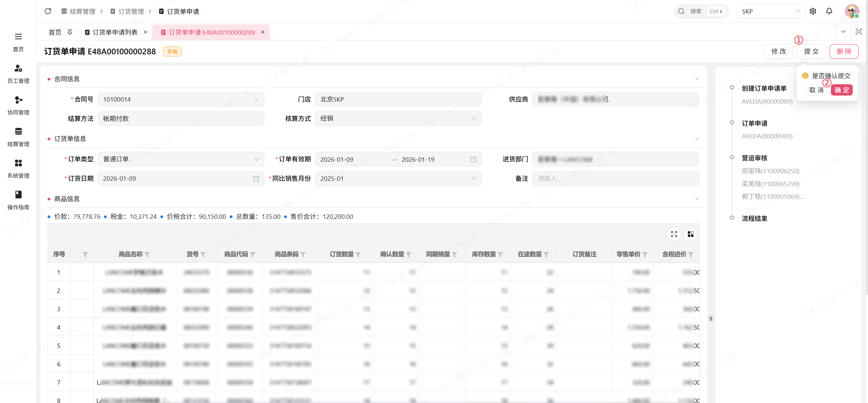Toggle the hamburger menu icon
This screenshot has height=403, width=868.
[18, 36]
